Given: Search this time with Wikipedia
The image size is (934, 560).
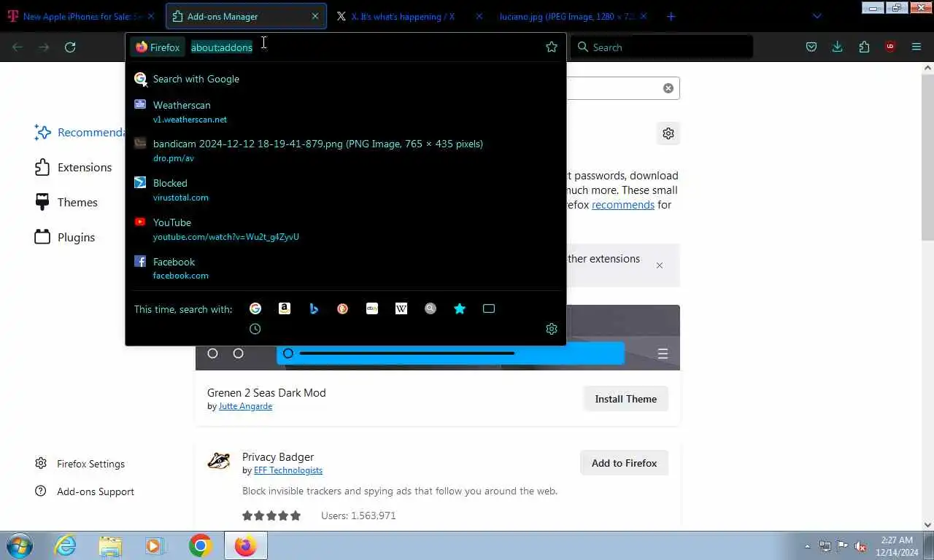Looking at the screenshot, I should coord(401,308).
